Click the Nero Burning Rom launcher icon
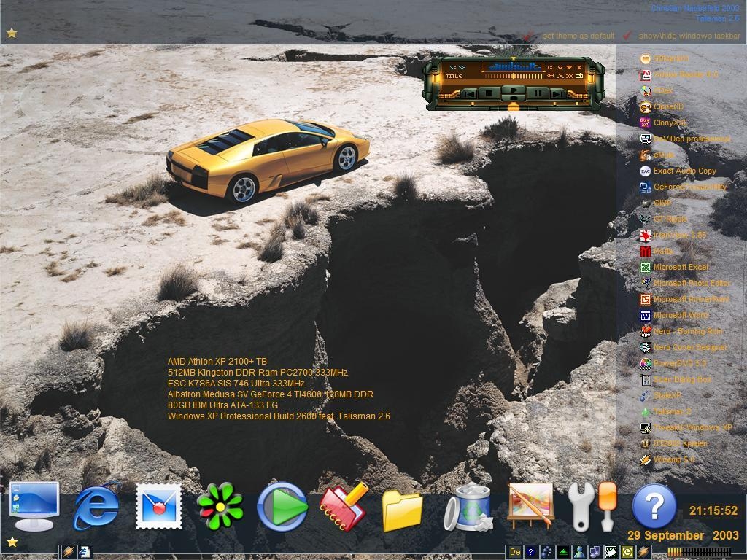747x560 pixels. tap(646, 332)
